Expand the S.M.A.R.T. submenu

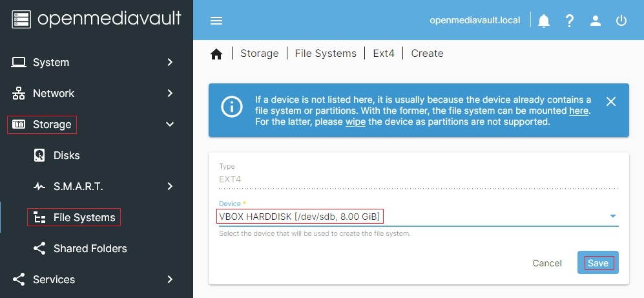(171, 186)
